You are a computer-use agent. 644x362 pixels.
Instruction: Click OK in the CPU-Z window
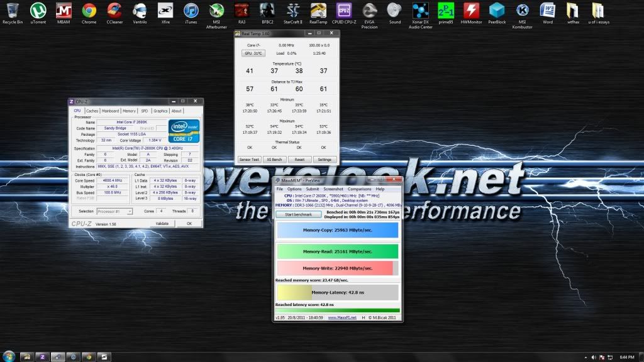(x=189, y=223)
